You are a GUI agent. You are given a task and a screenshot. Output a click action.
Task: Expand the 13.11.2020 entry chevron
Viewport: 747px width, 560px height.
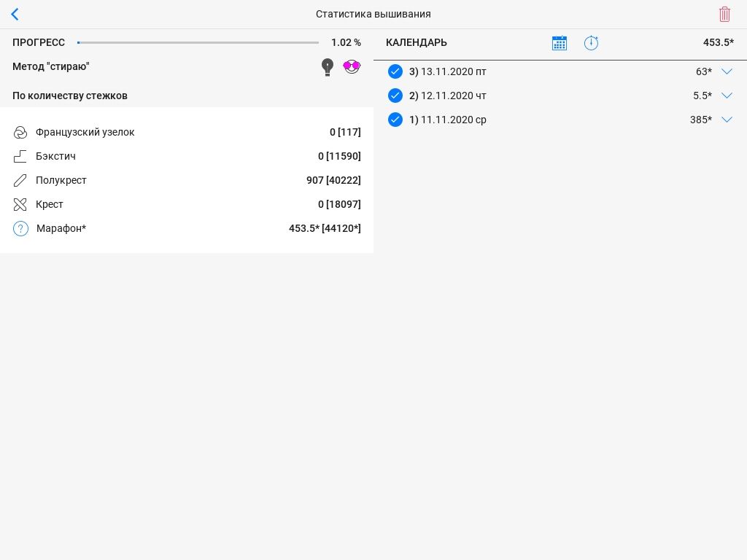click(727, 71)
